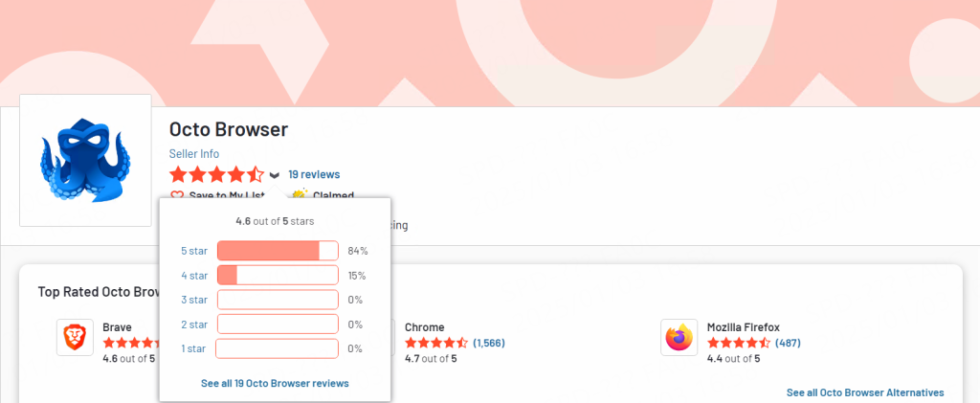Viewport: 980px width, 403px height.
Task: Click Mozilla Firefox's star rating icons
Action: point(739,343)
